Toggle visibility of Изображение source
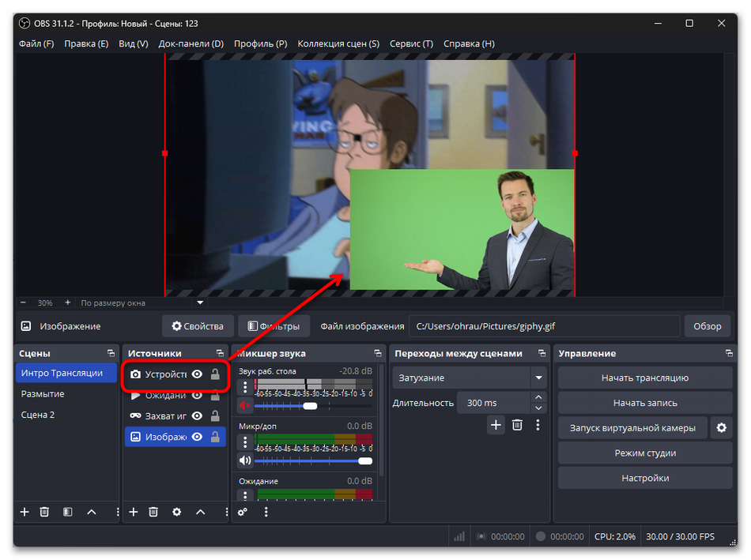This screenshot has width=751, height=560. 197,437
